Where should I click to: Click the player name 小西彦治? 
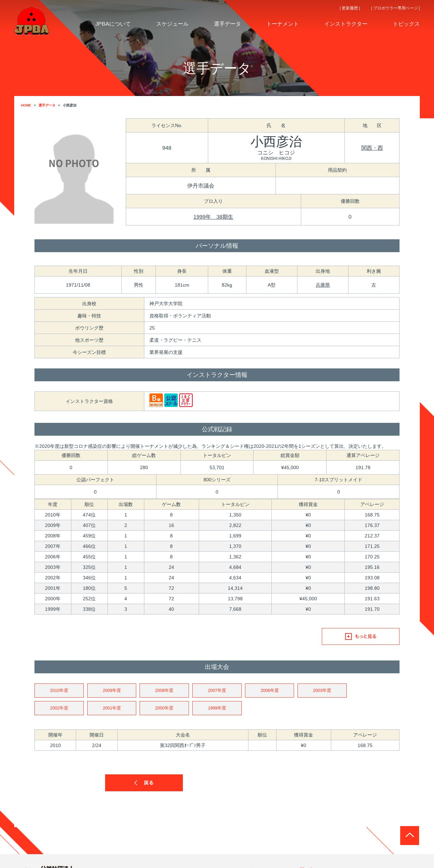tap(276, 142)
